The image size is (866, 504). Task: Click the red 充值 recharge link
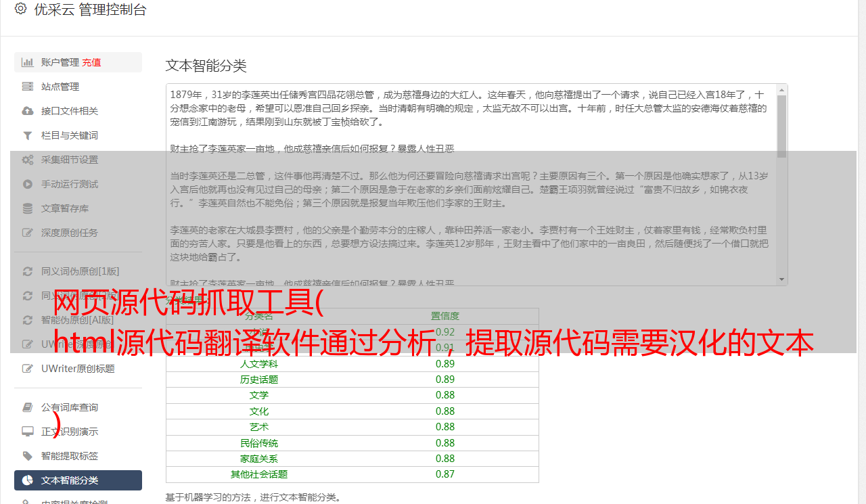pyautogui.click(x=92, y=62)
